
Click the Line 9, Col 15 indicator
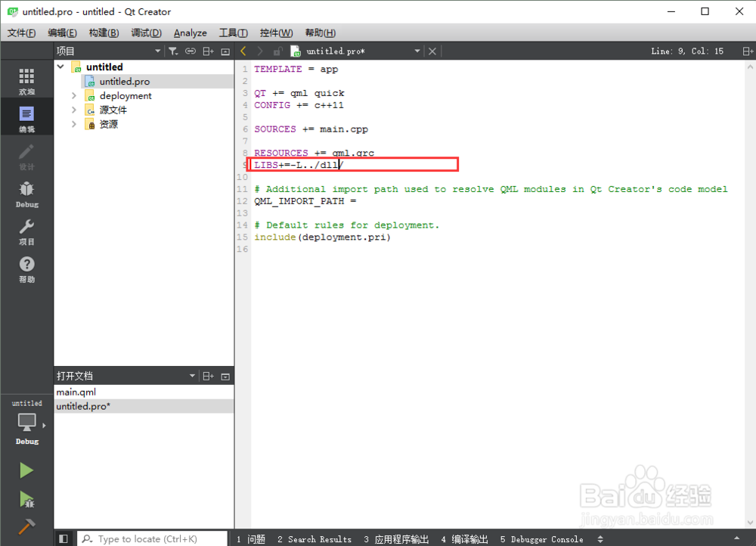pyautogui.click(x=687, y=51)
